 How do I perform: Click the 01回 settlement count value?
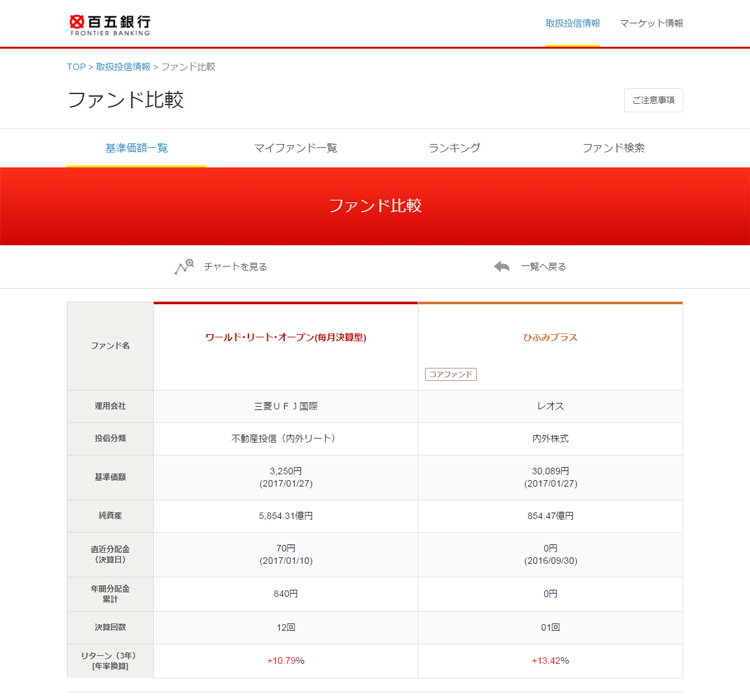click(550, 627)
